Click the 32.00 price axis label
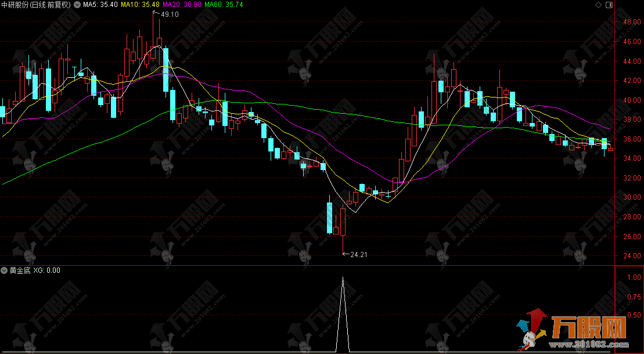644x354 pixels. [x=632, y=178]
